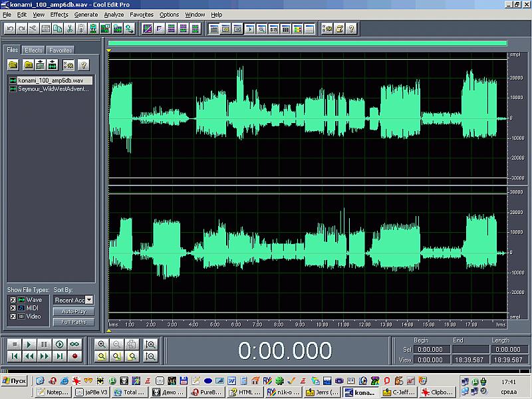Toggle the MIDI file type checkbox
The image size is (532, 399).
pos(13,308)
